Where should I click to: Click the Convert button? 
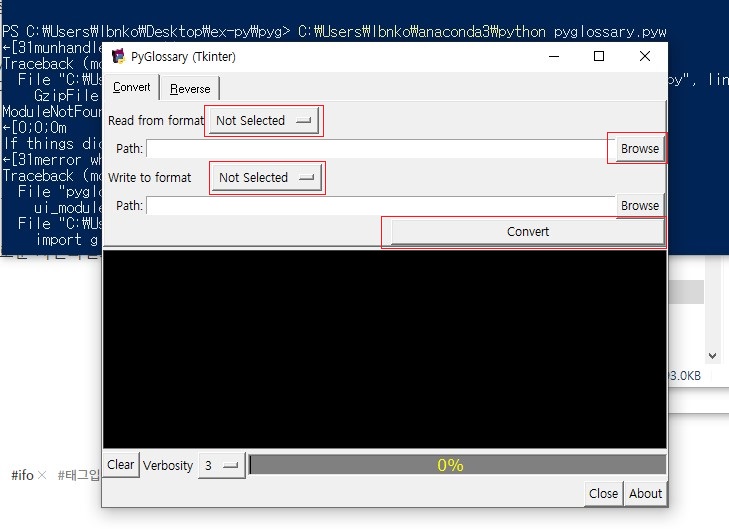point(528,231)
